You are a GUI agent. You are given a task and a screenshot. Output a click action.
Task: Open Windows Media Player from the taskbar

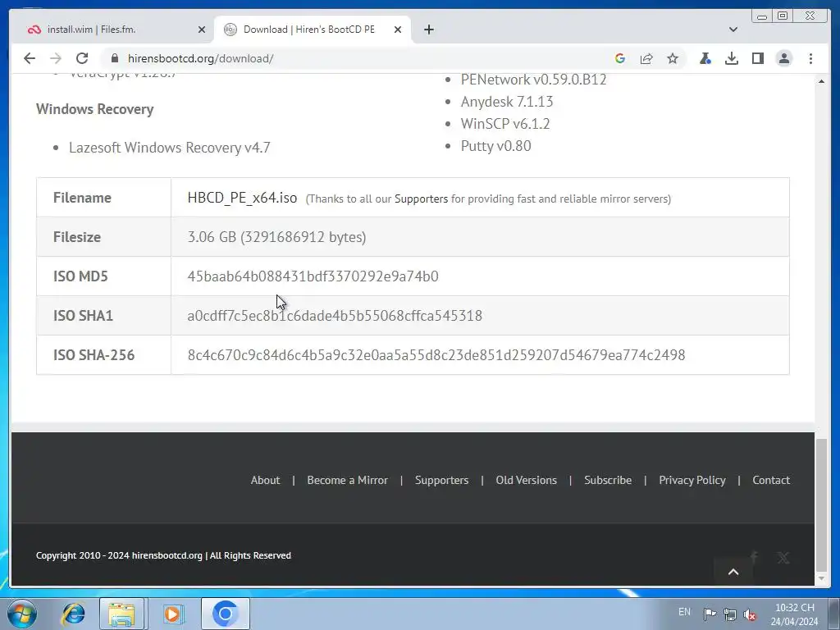(x=172, y=614)
